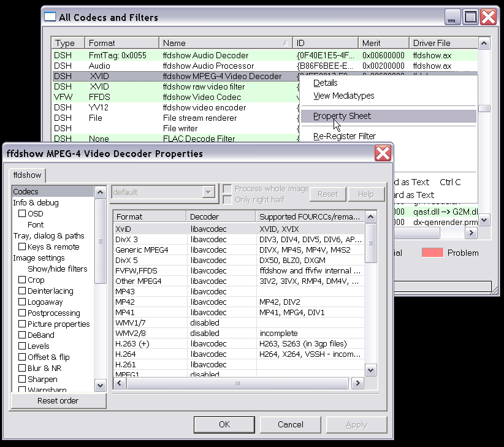The height and width of the screenshot is (447, 504).
Task: Select the XviD row in codec table
Action: click(239, 229)
